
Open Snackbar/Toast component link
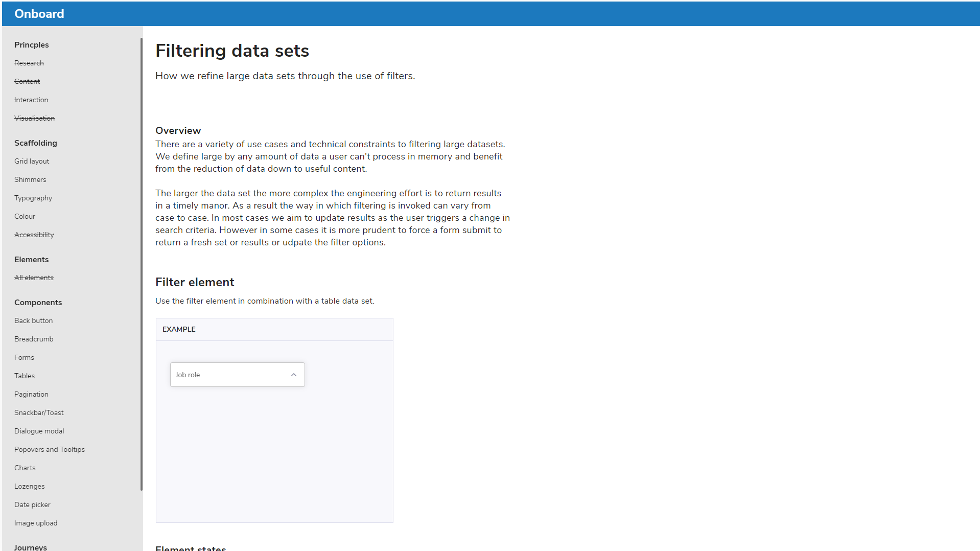[39, 412]
